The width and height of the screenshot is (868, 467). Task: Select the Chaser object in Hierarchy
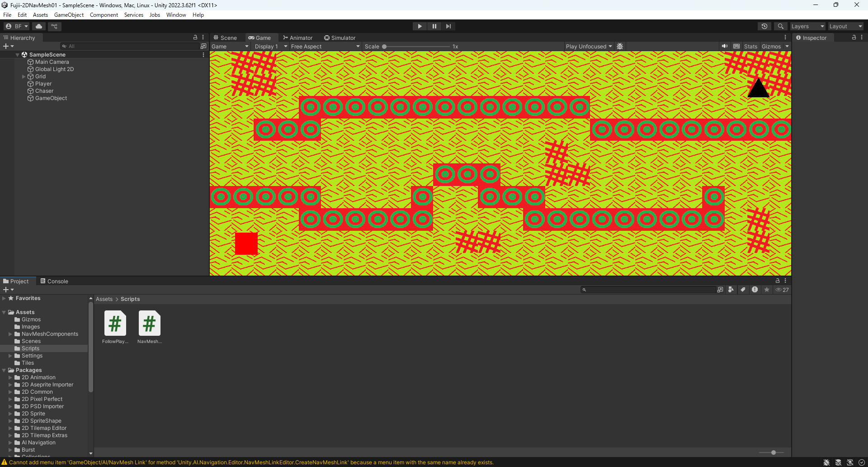[44, 91]
